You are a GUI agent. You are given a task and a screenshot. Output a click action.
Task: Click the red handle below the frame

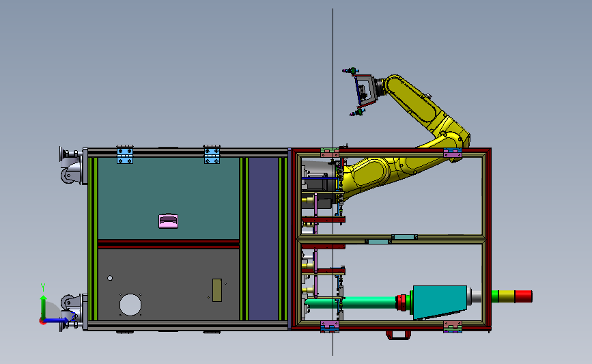tap(398, 335)
